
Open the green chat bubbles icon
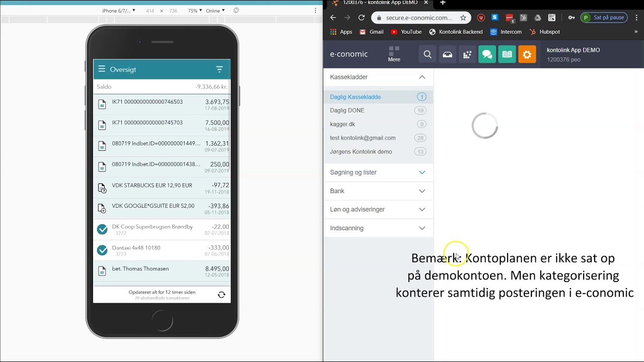pos(487,54)
